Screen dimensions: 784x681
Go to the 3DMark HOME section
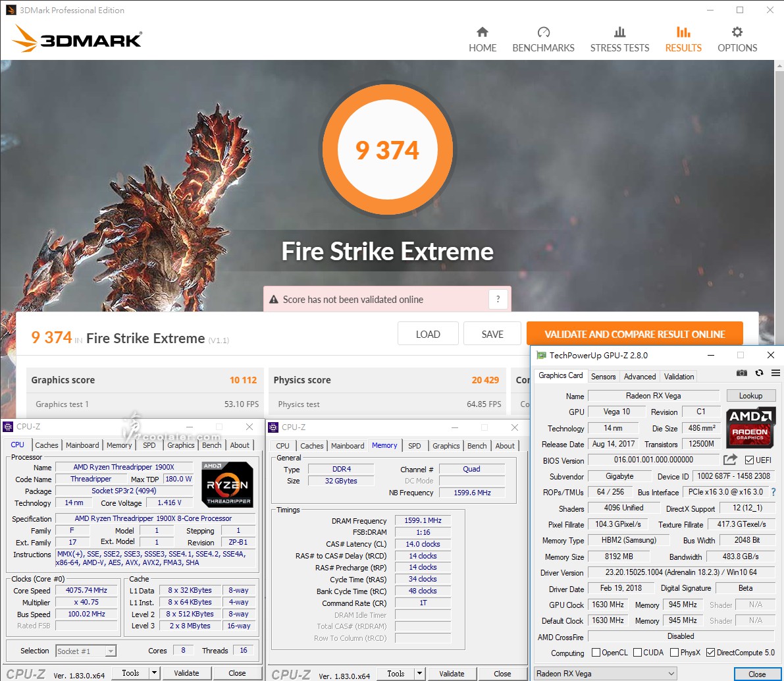tap(482, 40)
